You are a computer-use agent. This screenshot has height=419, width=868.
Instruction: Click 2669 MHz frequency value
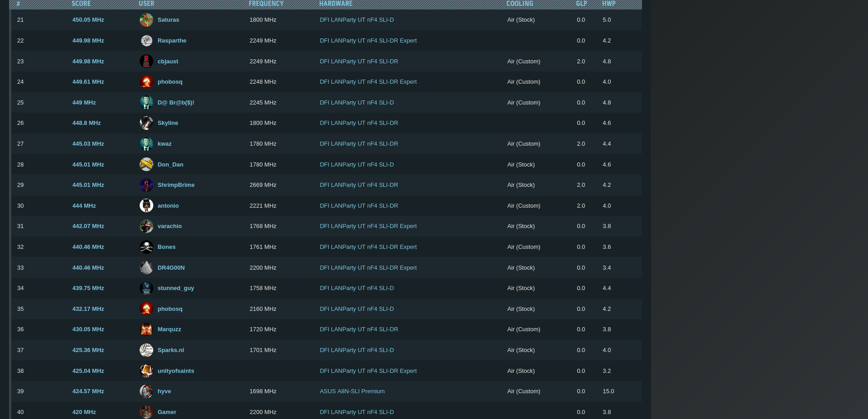263,185
